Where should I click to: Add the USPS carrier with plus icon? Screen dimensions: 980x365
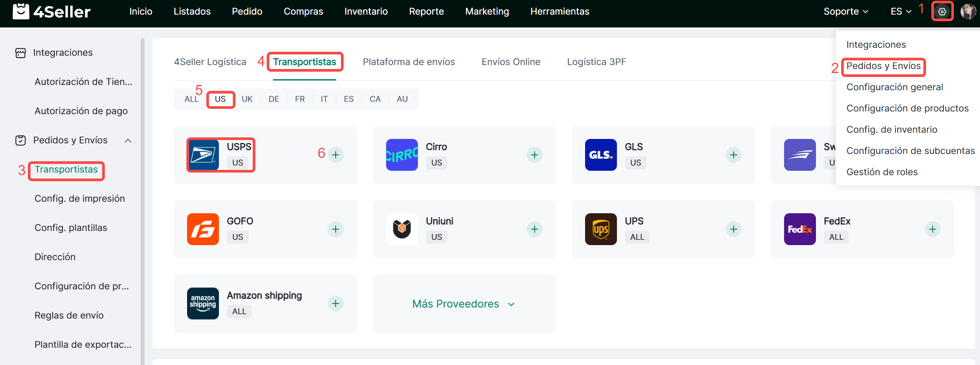336,155
